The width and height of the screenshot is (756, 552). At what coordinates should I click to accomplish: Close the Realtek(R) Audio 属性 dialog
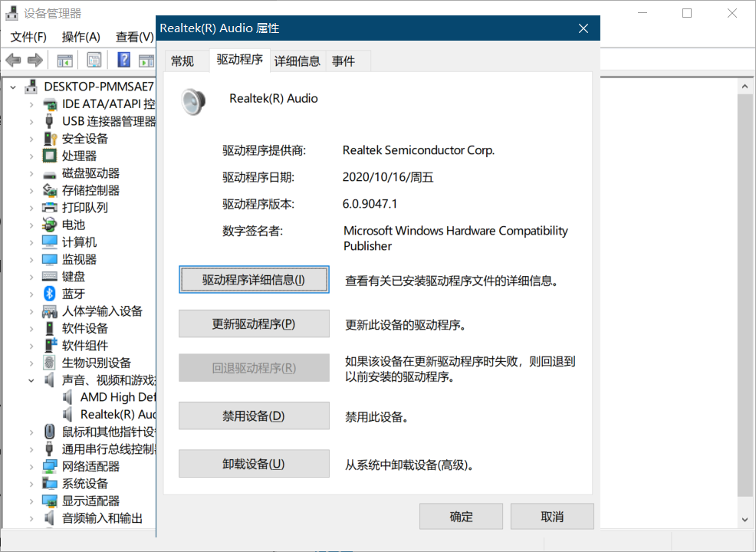tap(583, 28)
